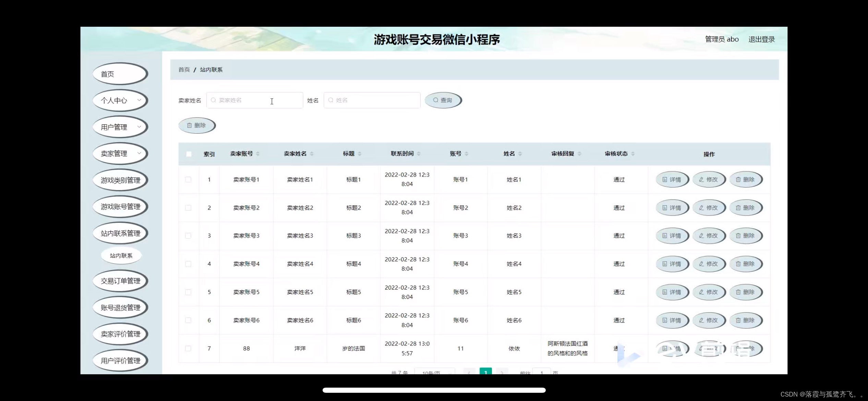Screen dimensions: 868x401
Task: Delete the row with 卖家账号3
Action: click(746, 236)
